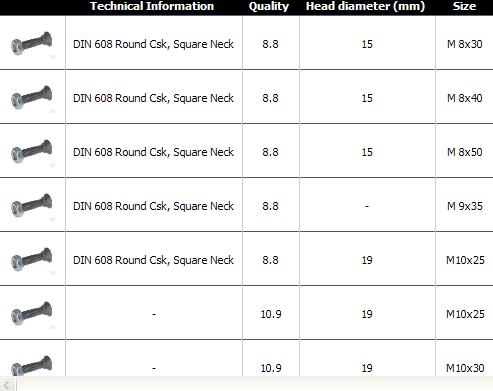
Task: Click the horizontal scrollbar track at the bottom
Action: [x=255, y=384]
